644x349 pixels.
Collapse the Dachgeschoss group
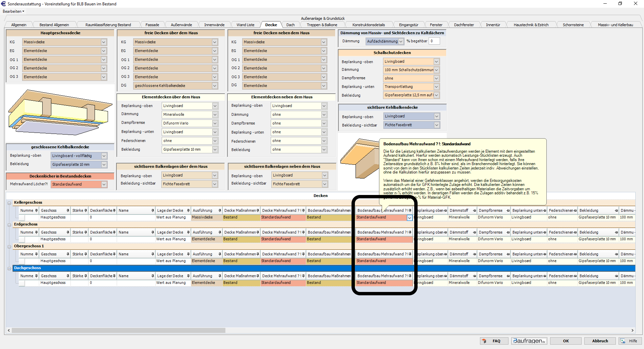9,268
